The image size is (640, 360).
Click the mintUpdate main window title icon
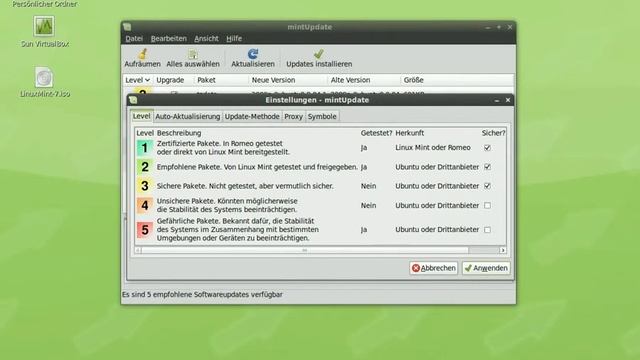tap(127, 27)
